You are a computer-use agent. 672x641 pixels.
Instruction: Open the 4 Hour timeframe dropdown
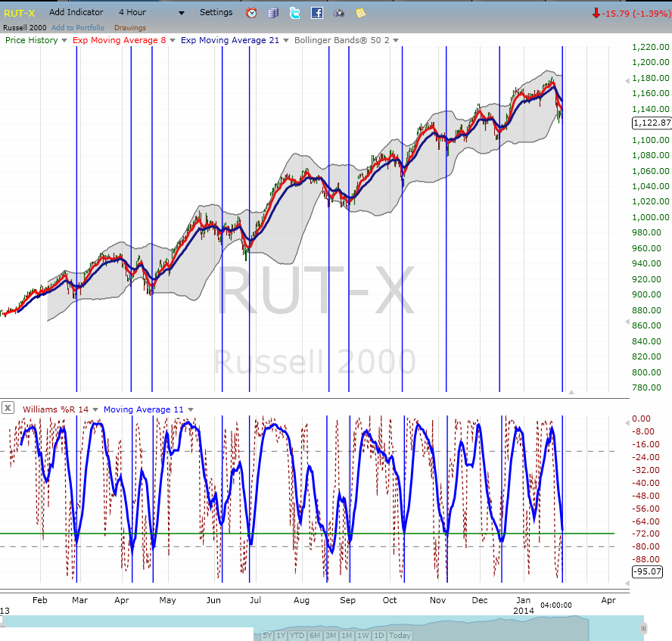point(151,12)
